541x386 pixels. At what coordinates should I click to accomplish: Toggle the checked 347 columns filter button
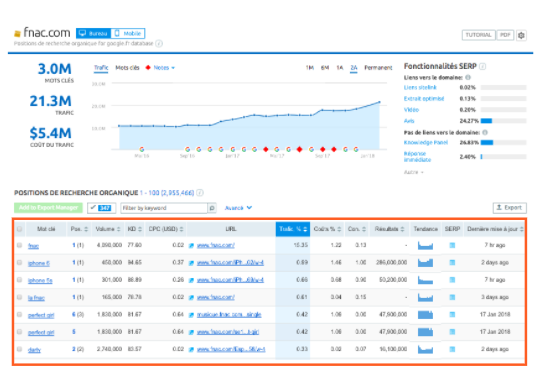(101, 208)
